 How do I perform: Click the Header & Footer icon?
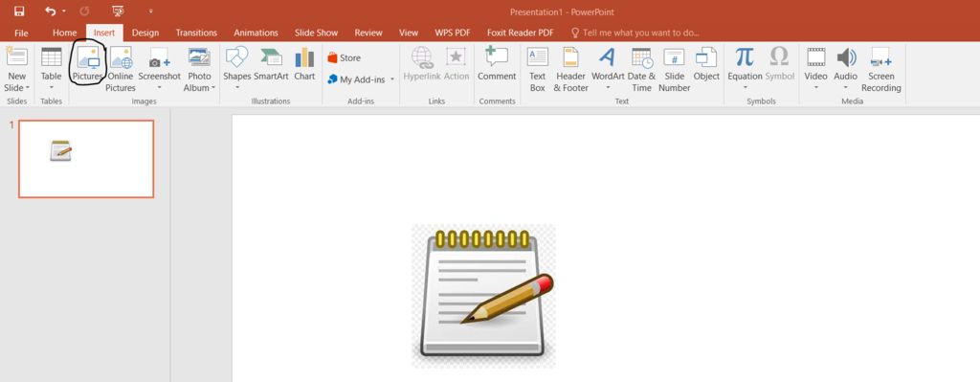click(570, 57)
